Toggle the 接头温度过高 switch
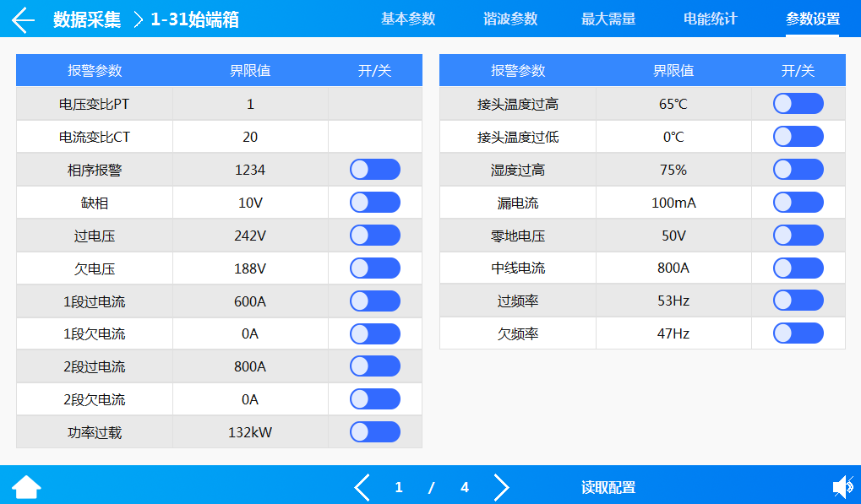Image resolution: width=861 pixels, height=504 pixels. tap(798, 104)
